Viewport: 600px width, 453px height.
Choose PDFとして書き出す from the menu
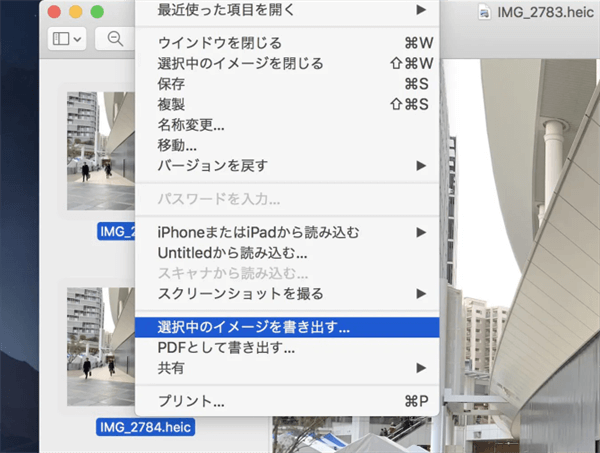pyautogui.click(x=226, y=348)
